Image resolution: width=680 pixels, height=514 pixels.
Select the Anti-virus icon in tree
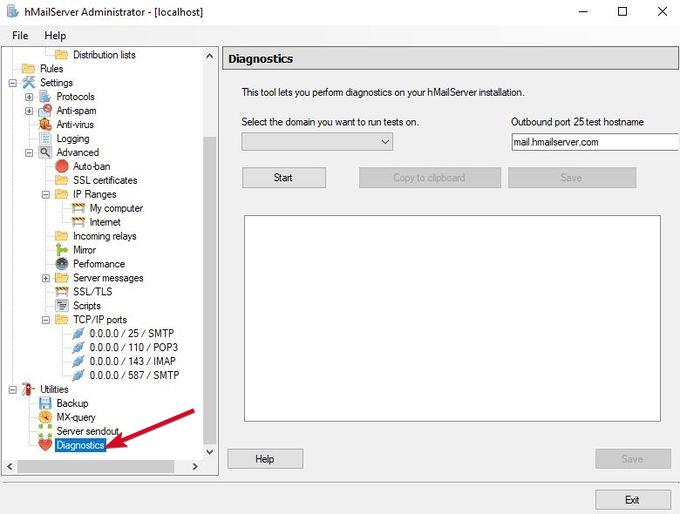(x=45, y=125)
